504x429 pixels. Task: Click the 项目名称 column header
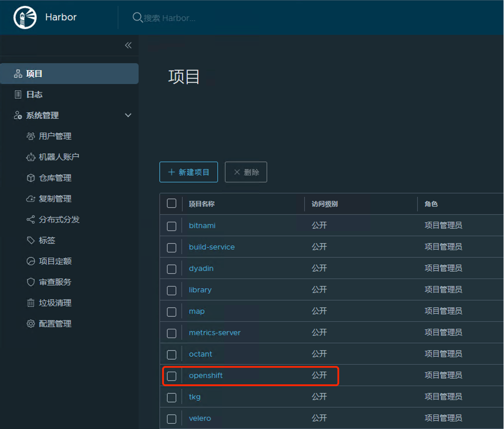coord(202,204)
